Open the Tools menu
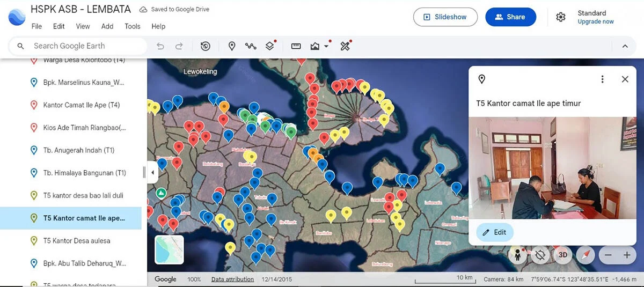This screenshot has height=287, width=644. tap(133, 26)
